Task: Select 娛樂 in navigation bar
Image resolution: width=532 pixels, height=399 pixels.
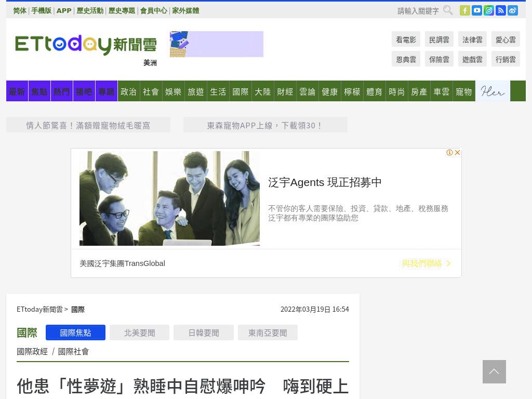Action: [174, 91]
